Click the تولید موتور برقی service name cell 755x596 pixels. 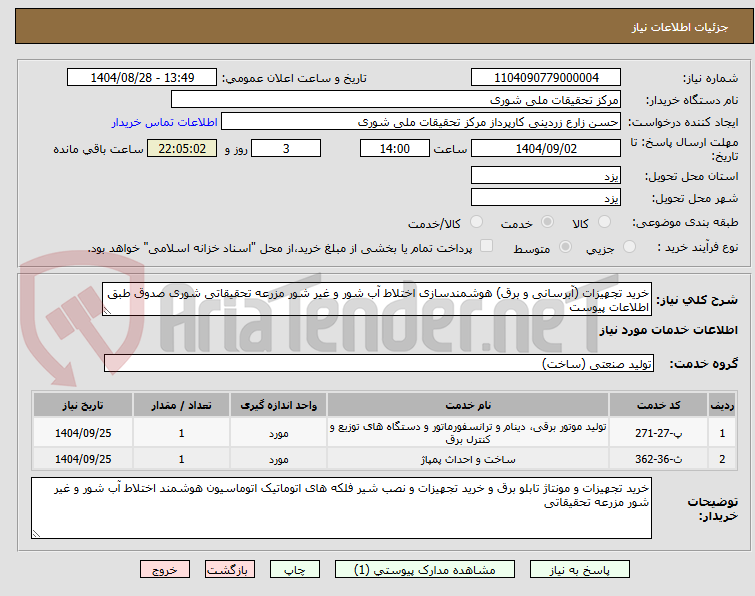tap(468, 433)
